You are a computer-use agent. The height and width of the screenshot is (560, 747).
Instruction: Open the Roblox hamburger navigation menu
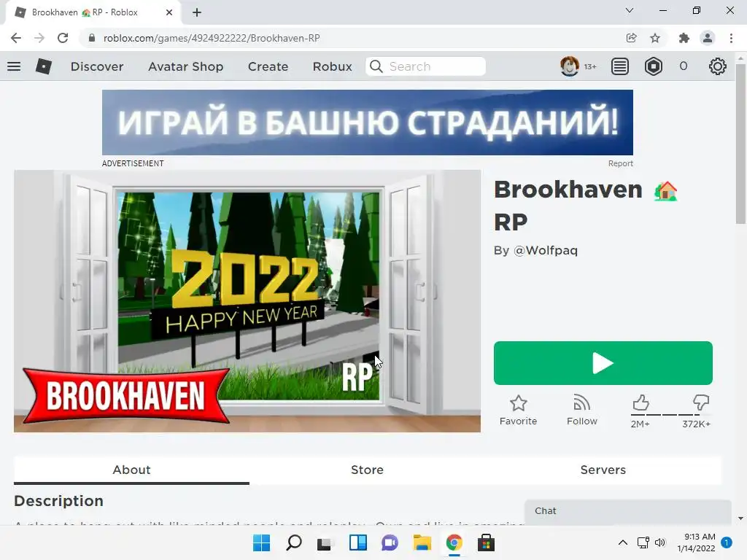coord(14,66)
